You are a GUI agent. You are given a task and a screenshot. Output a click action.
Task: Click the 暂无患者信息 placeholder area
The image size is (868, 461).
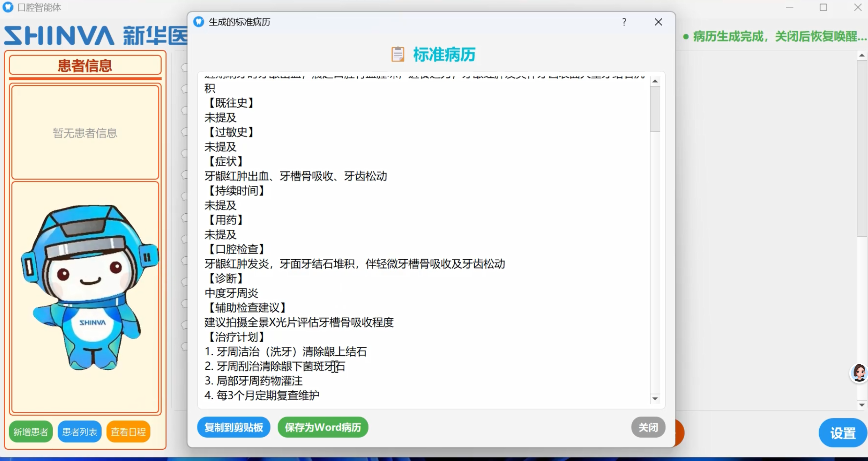pos(85,133)
